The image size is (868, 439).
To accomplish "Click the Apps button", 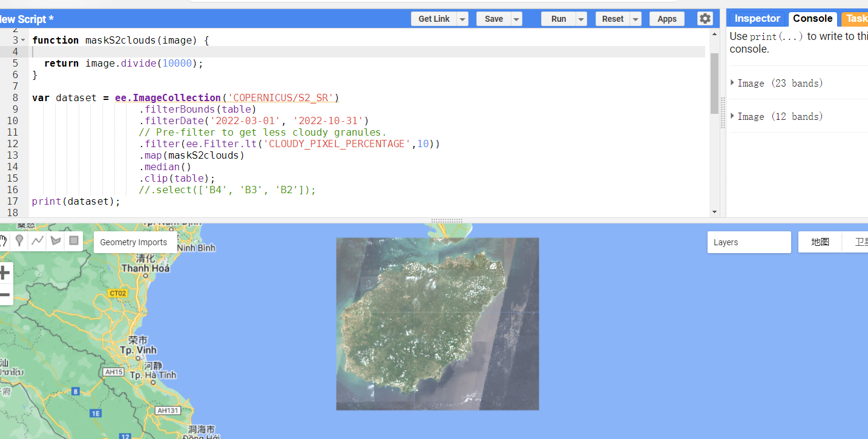I will [x=666, y=19].
